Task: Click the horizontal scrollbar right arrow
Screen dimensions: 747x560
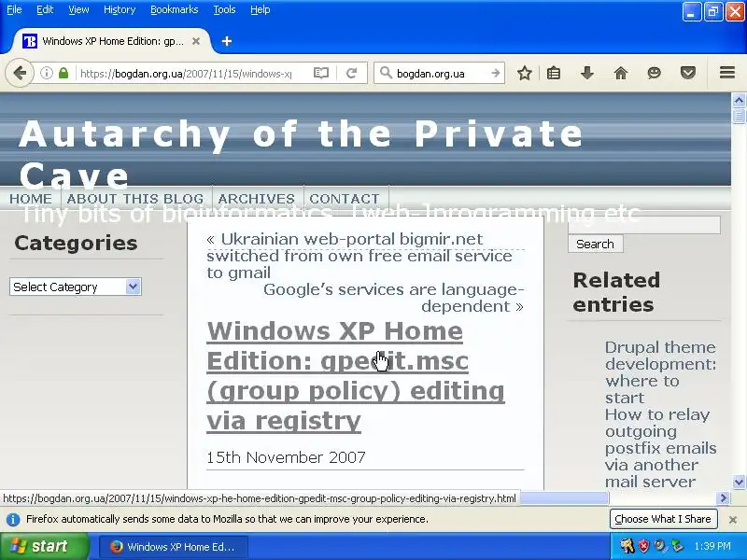Action: click(723, 498)
